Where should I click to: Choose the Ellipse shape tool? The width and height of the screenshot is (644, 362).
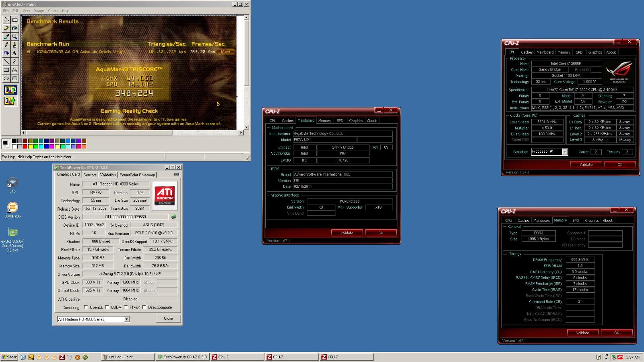tap(6, 79)
